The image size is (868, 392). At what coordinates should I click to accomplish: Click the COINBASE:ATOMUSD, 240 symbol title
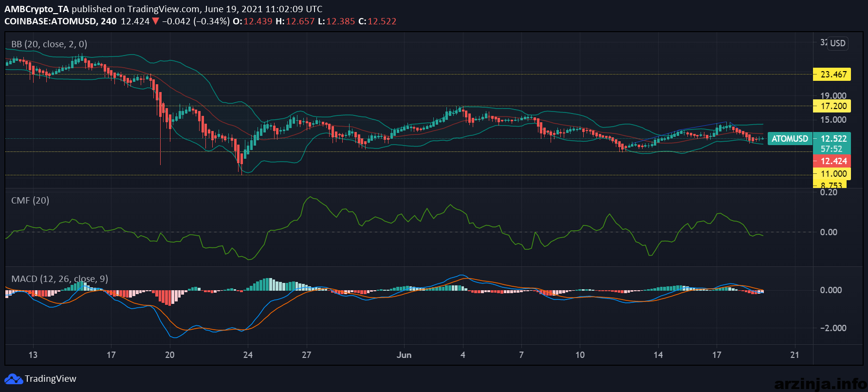tap(60, 21)
